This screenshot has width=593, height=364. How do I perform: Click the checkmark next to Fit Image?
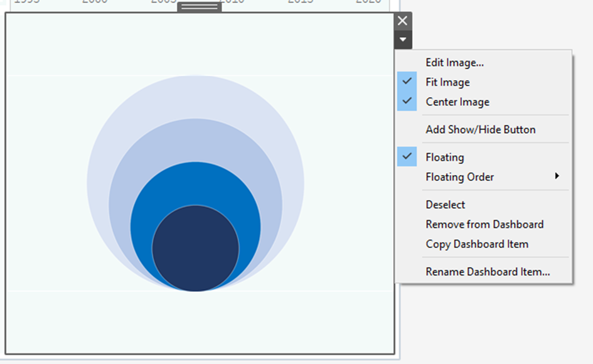tap(406, 82)
